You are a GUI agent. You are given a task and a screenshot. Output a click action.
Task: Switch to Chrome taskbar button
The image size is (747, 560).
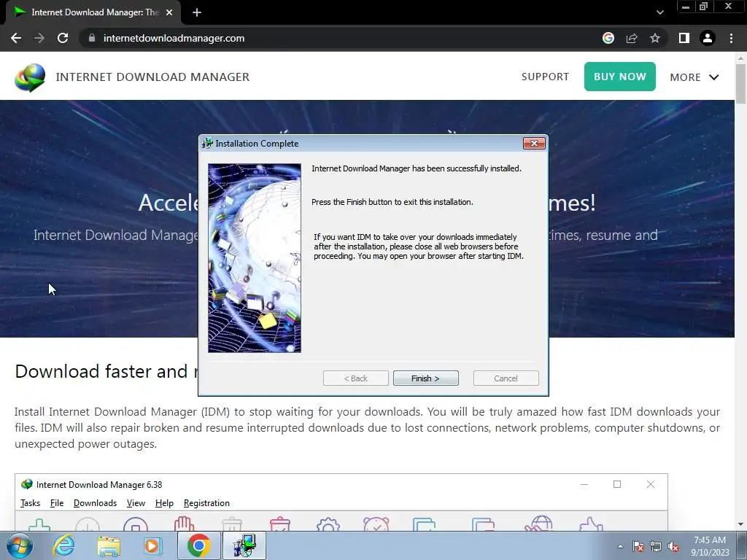coord(198,545)
